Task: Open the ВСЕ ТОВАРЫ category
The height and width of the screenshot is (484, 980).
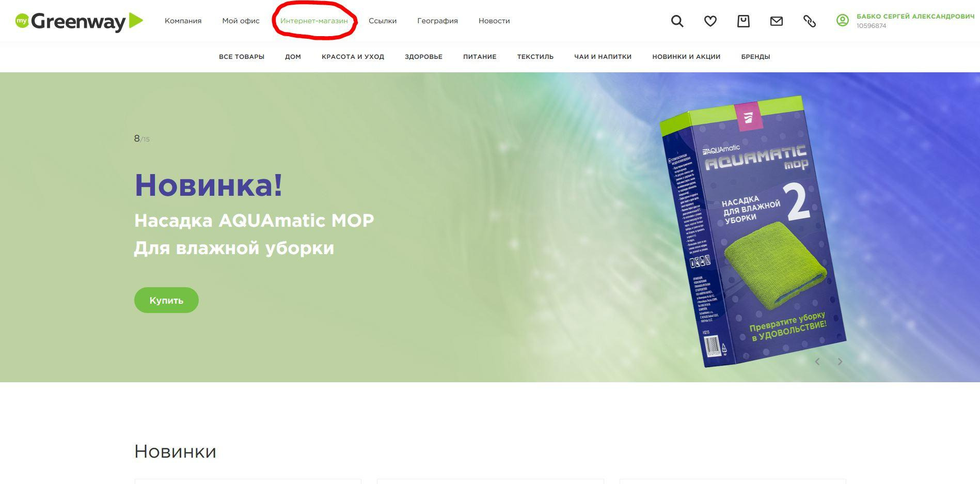Action: tap(241, 57)
